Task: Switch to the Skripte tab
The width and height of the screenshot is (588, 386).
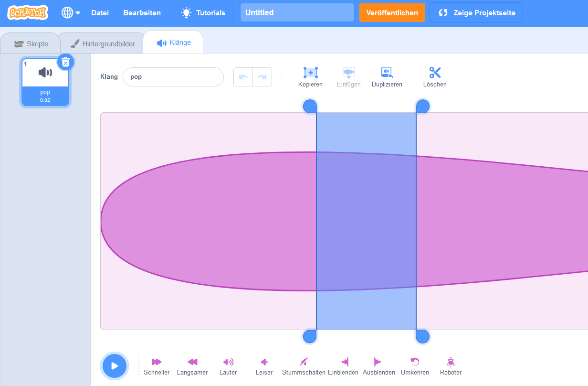Action: tap(31, 44)
